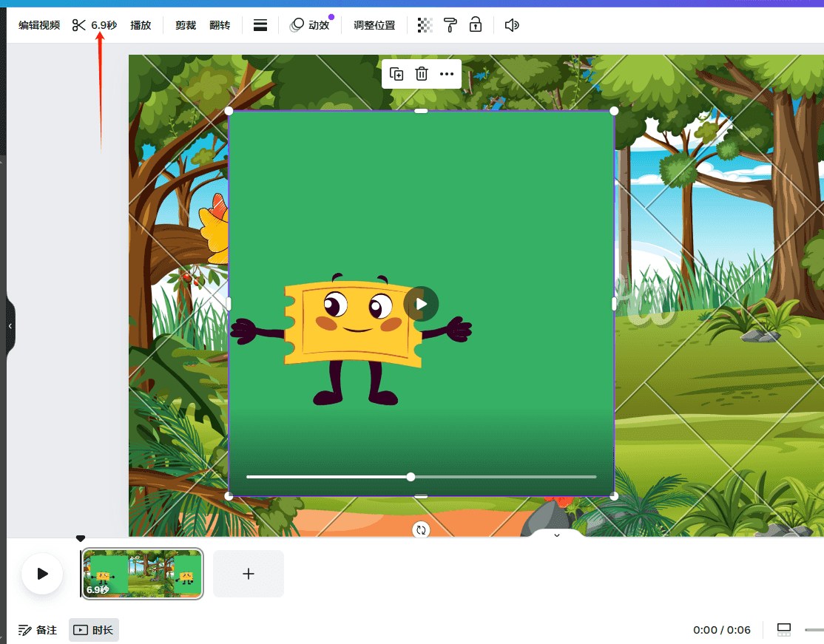This screenshot has height=644, width=824.
Task: Click the timeline playhead marker
Action: click(x=81, y=538)
